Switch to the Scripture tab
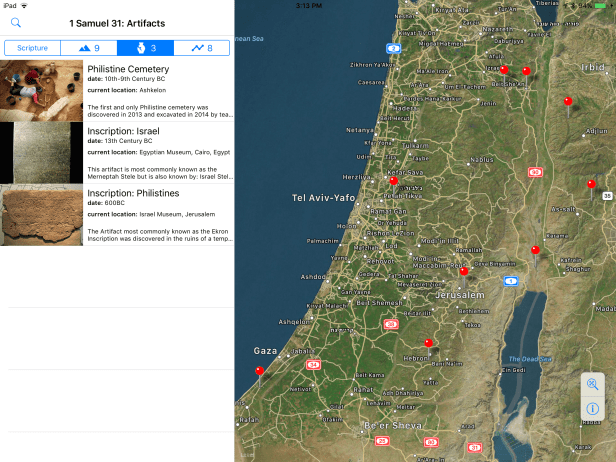 pyautogui.click(x=32, y=47)
